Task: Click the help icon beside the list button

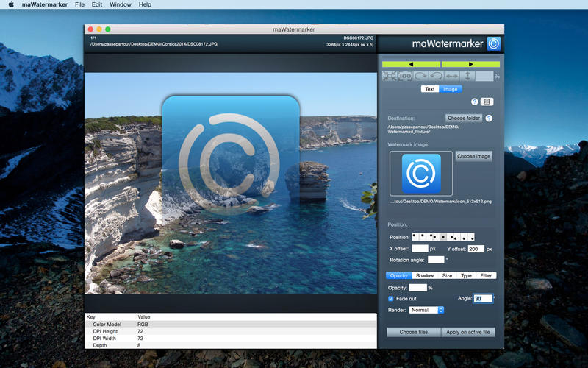Action: [x=474, y=102]
